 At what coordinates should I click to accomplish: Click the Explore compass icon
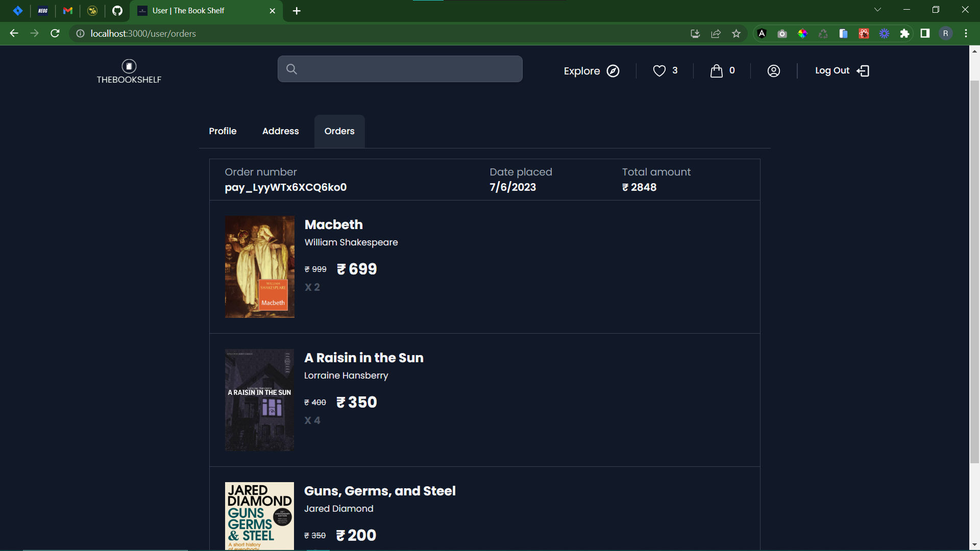pos(613,70)
